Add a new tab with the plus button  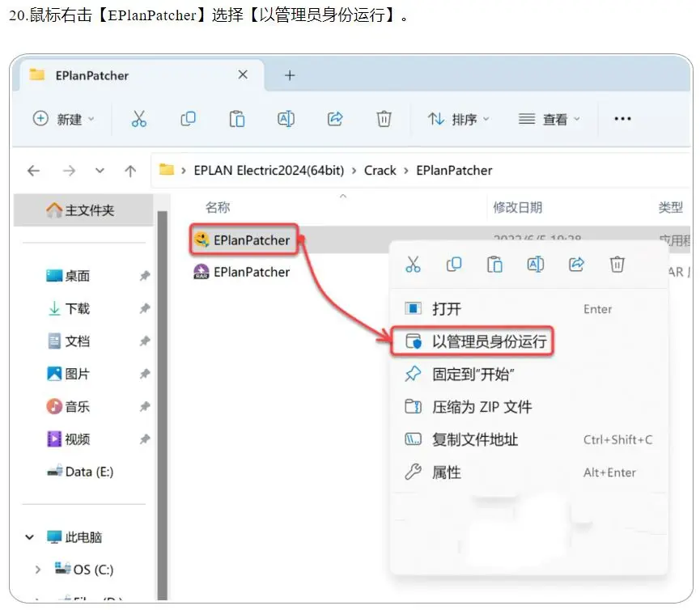(290, 75)
